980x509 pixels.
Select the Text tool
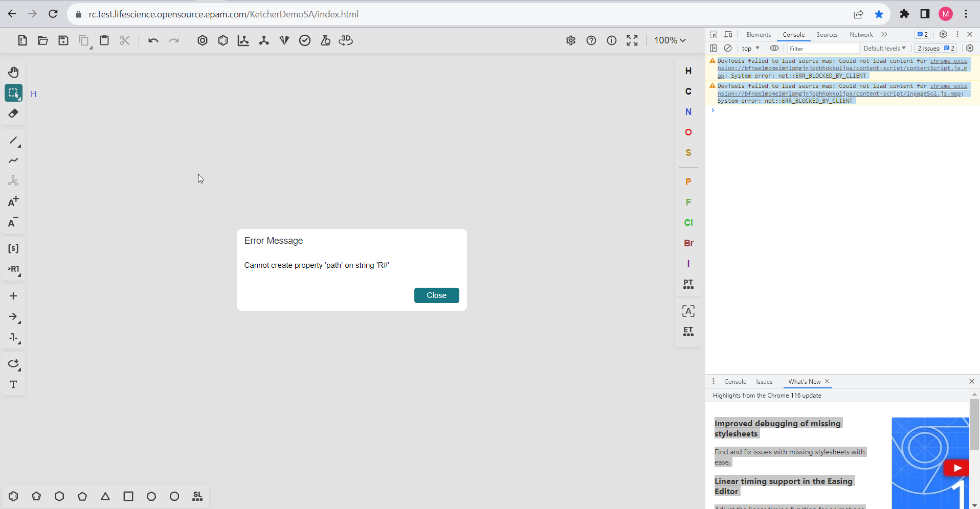13,384
